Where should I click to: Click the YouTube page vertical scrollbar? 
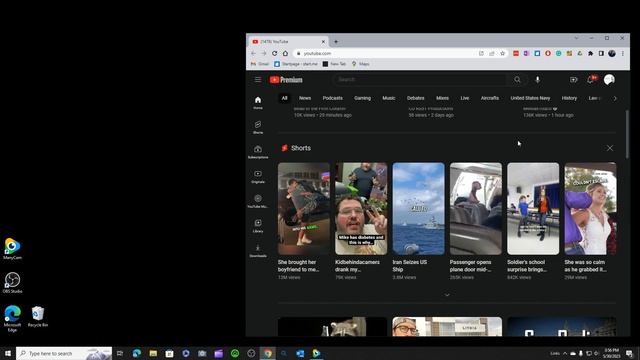[627, 135]
